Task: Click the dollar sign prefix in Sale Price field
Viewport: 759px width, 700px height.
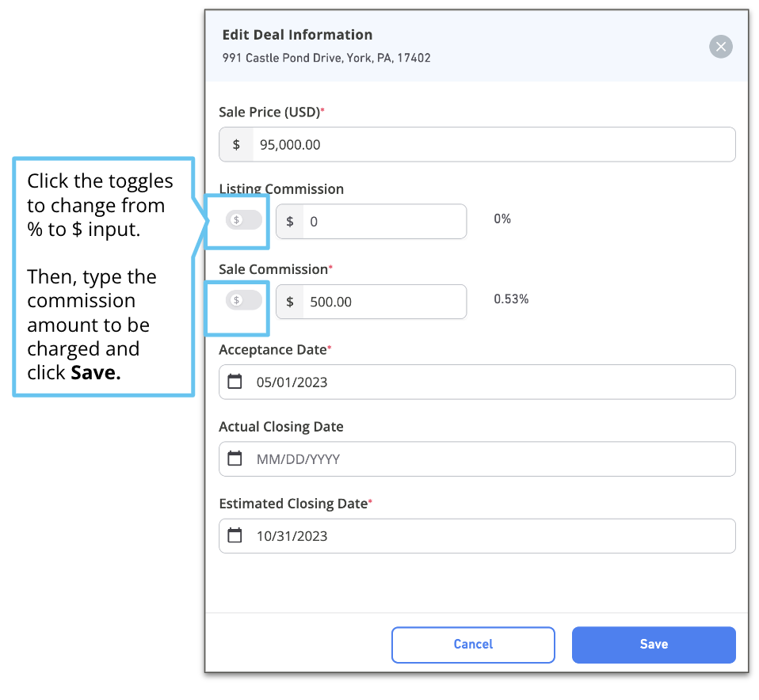Action: 235,144
